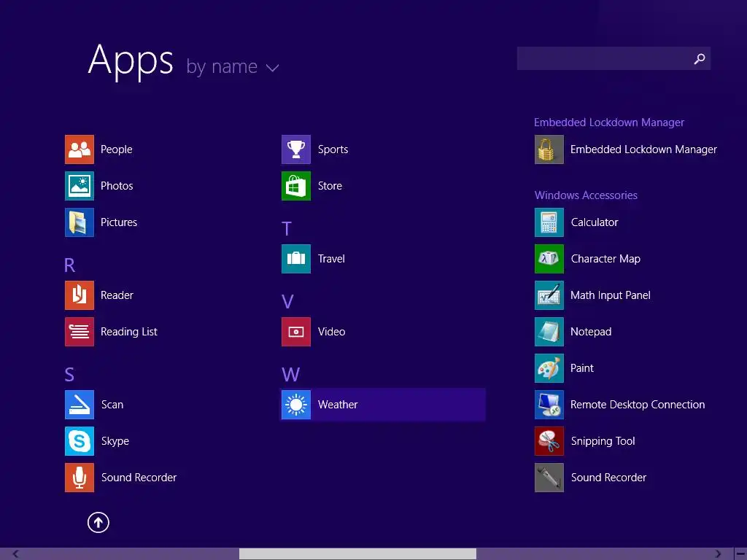Launch the Scan app icon
Screen dimensions: 747x560
(79, 405)
